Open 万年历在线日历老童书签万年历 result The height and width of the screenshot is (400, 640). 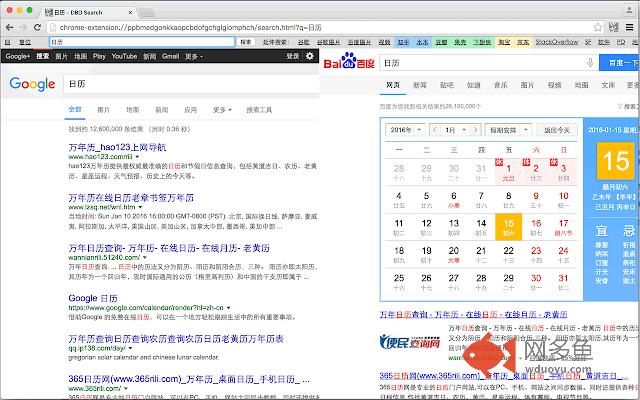131,198
